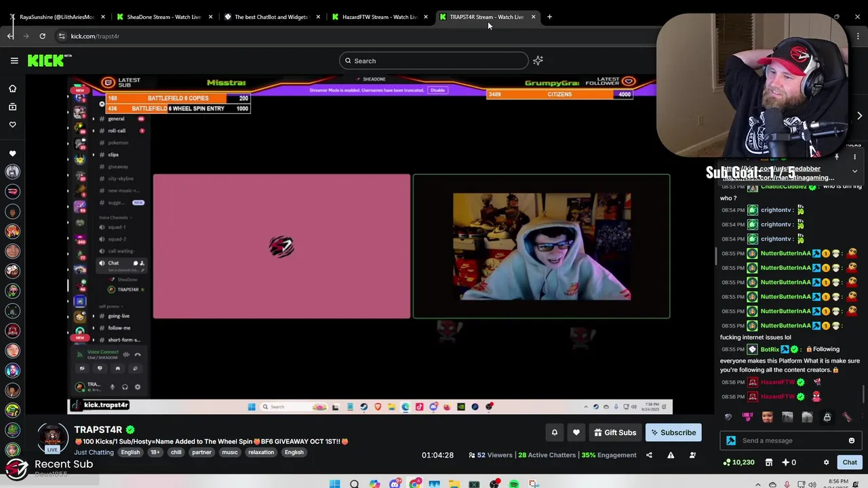Toggle follow heart for TRAPST4R
The image size is (868, 488).
coord(576,432)
